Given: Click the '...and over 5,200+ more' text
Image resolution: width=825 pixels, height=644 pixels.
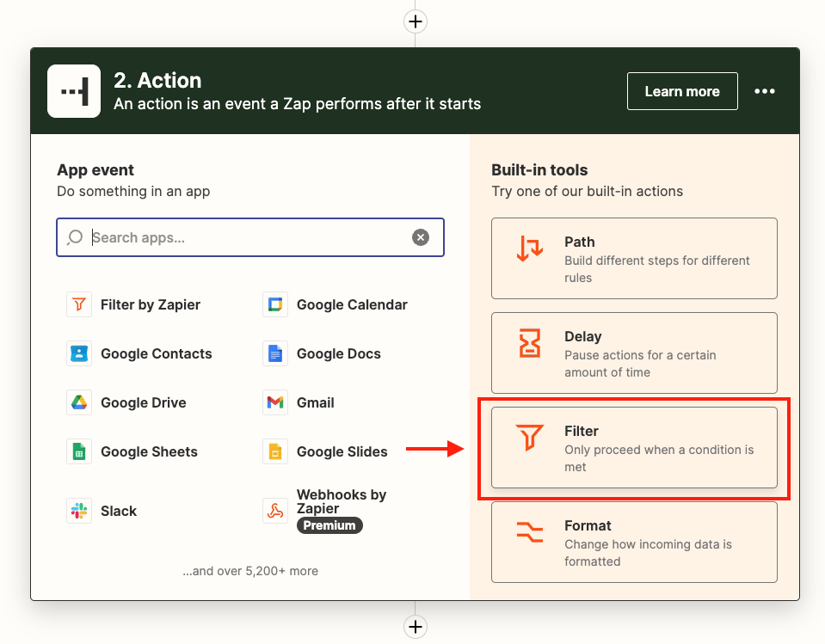Looking at the screenshot, I should click(250, 571).
